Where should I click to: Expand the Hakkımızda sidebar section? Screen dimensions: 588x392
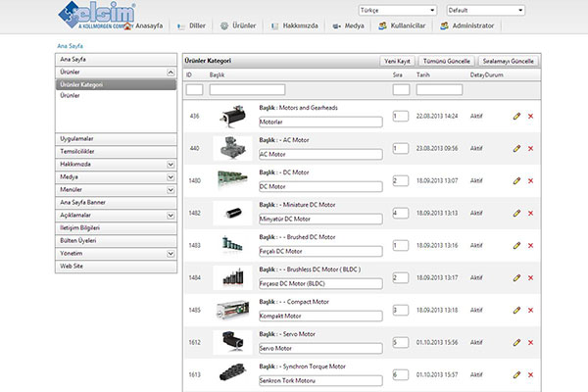tap(171, 164)
